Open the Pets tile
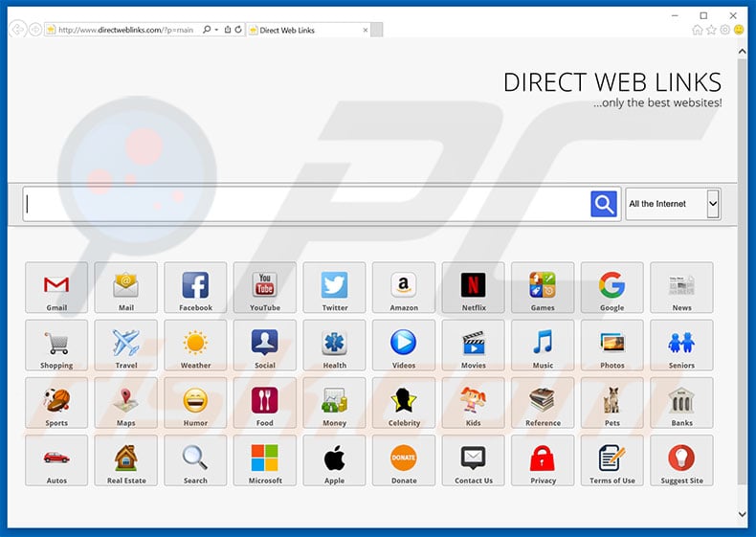The width and height of the screenshot is (756, 537). click(x=611, y=403)
